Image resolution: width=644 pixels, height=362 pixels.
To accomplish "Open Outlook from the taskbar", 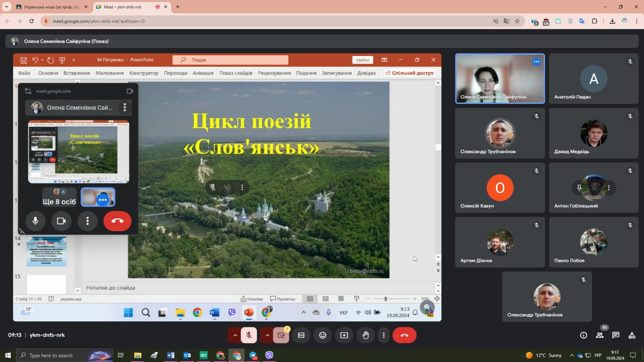I will coord(187,355).
